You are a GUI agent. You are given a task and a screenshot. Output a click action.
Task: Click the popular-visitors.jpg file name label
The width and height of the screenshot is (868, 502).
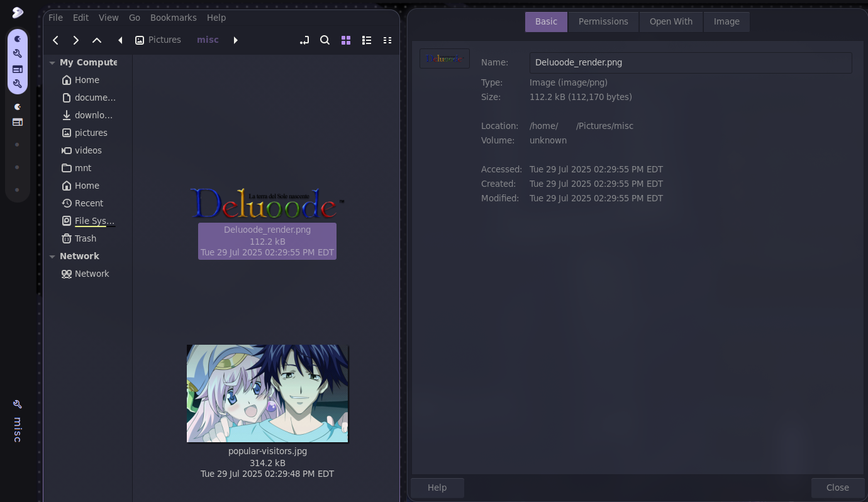click(x=267, y=451)
